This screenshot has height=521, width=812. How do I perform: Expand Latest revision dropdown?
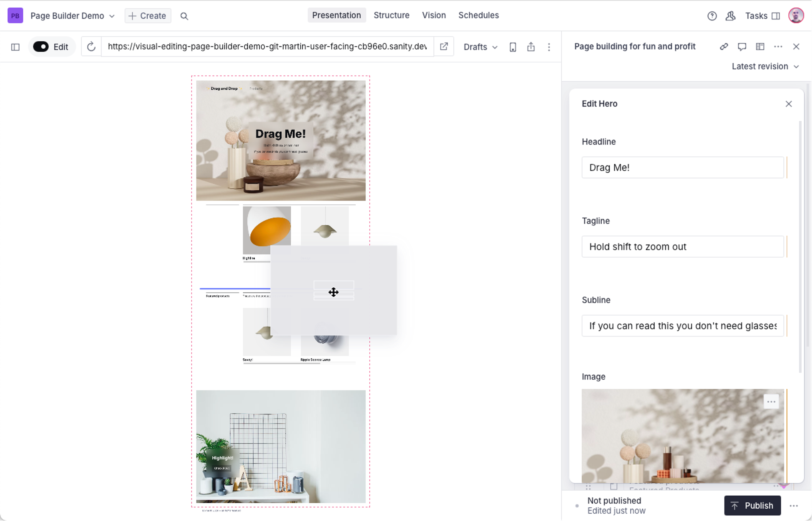pyautogui.click(x=765, y=66)
